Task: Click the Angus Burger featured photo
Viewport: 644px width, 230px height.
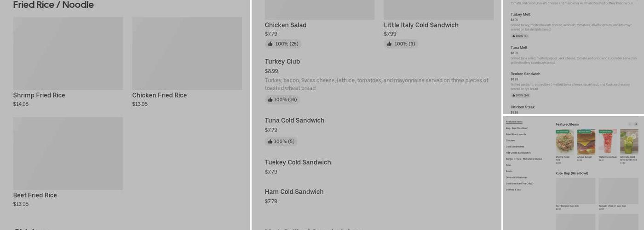Action: pos(586,142)
